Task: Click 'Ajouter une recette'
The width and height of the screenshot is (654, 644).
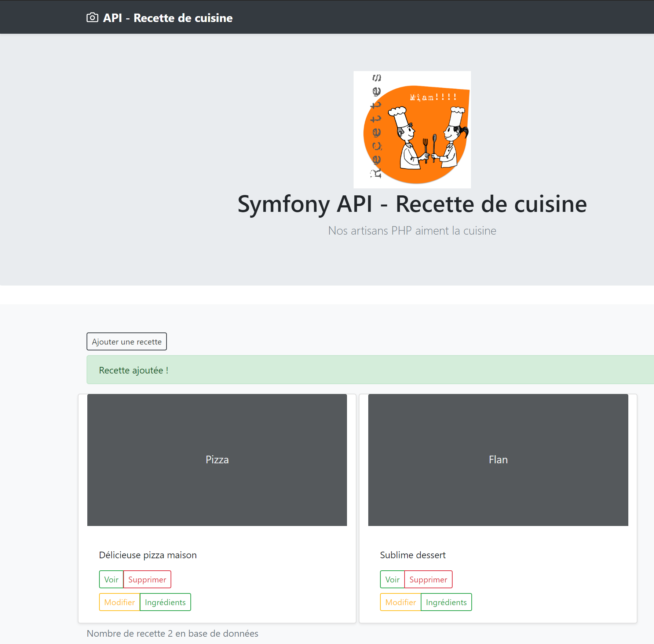Action: point(126,341)
